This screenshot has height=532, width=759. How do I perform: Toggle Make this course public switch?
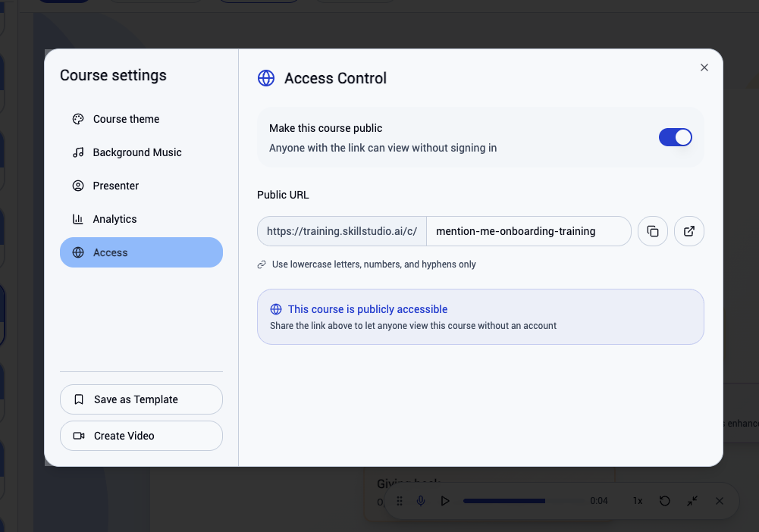676,137
